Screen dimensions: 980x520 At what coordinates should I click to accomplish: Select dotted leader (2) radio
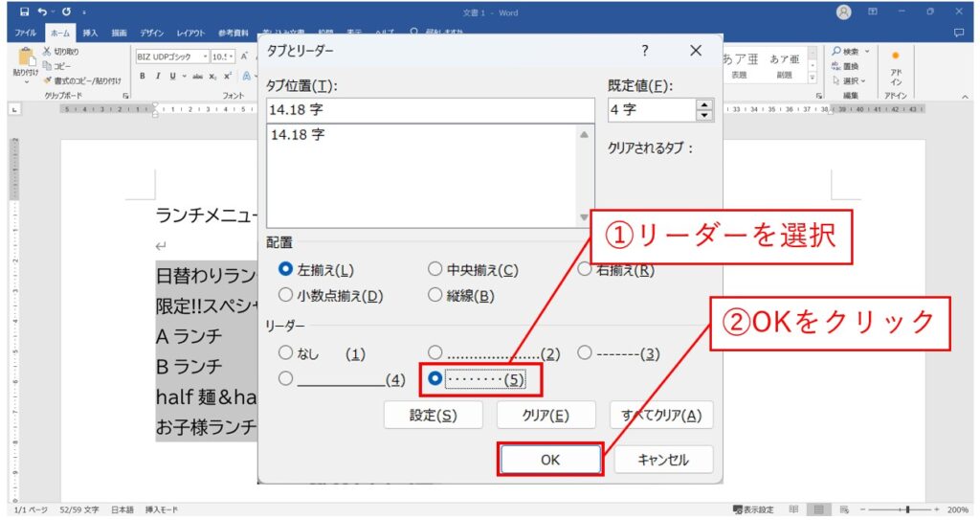[x=435, y=353]
